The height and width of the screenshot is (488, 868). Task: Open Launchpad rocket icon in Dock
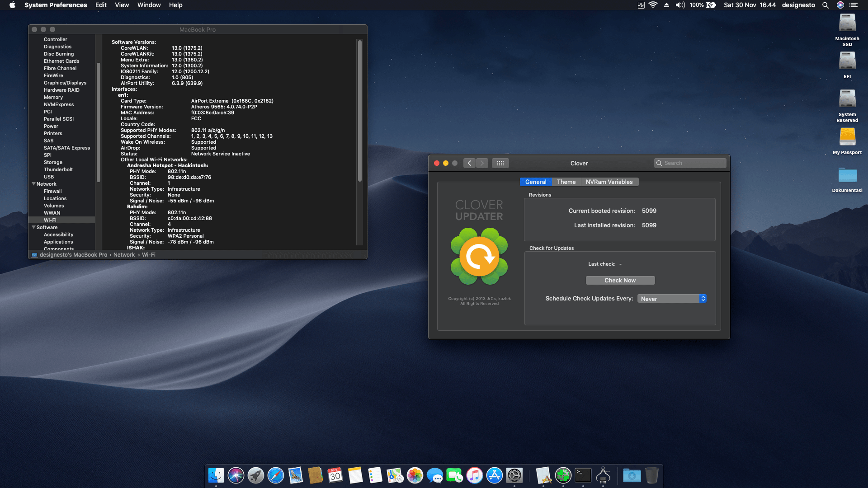(x=256, y=475)
